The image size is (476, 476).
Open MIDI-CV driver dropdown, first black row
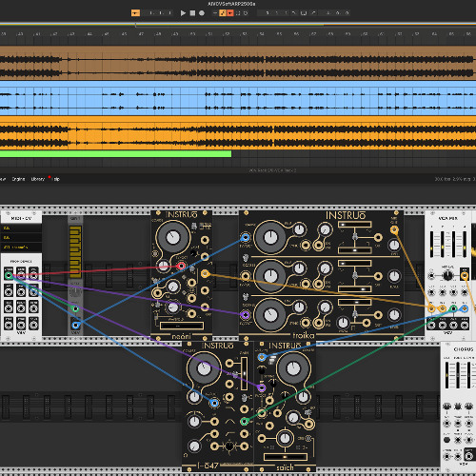click(21, 228)
